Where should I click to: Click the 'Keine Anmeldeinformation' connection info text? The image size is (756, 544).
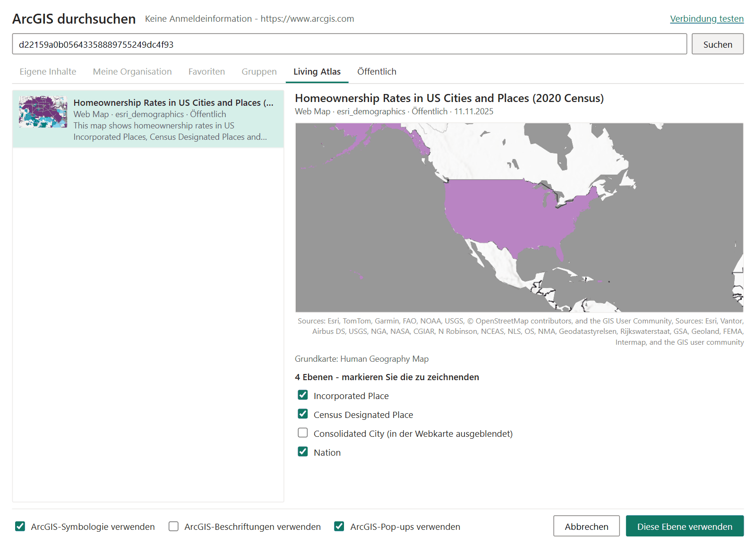tap(249, 19)
